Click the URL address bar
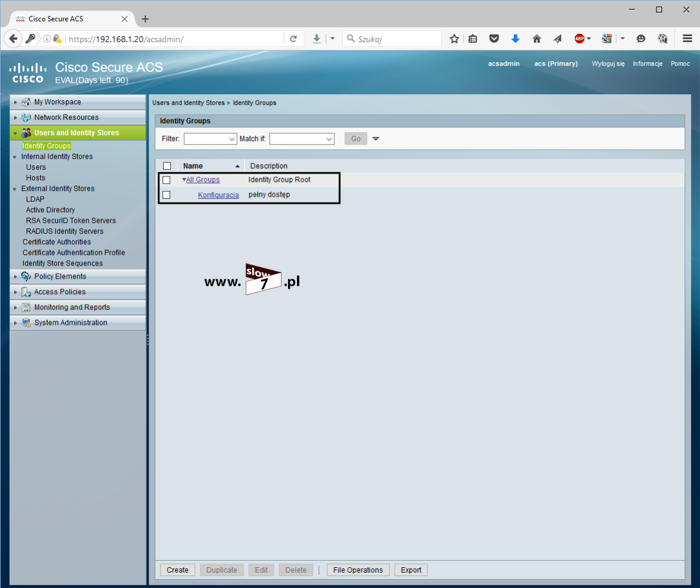 coord(174,39)
